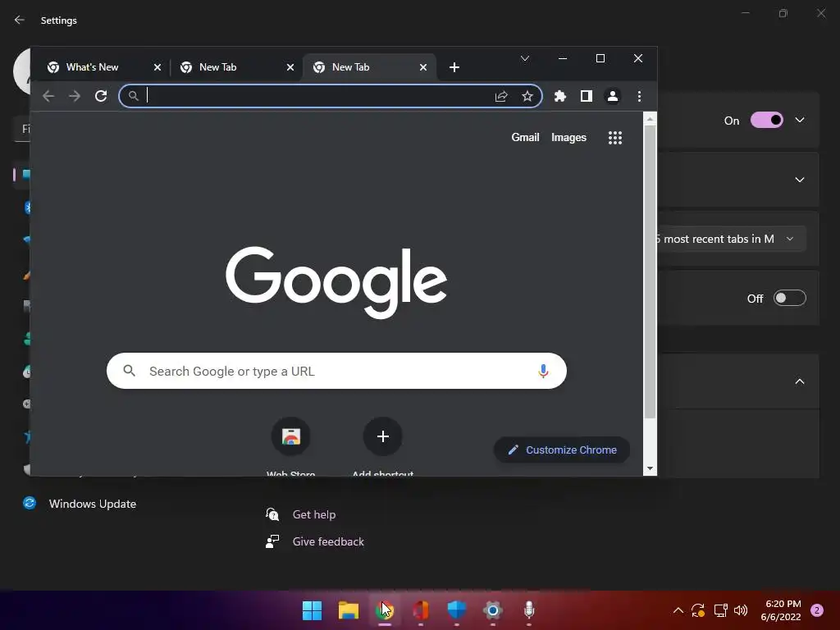Open a new Chrome tab with plus
Image resolution: width=840 pixels, height=630 pixels.
point(454,67)
